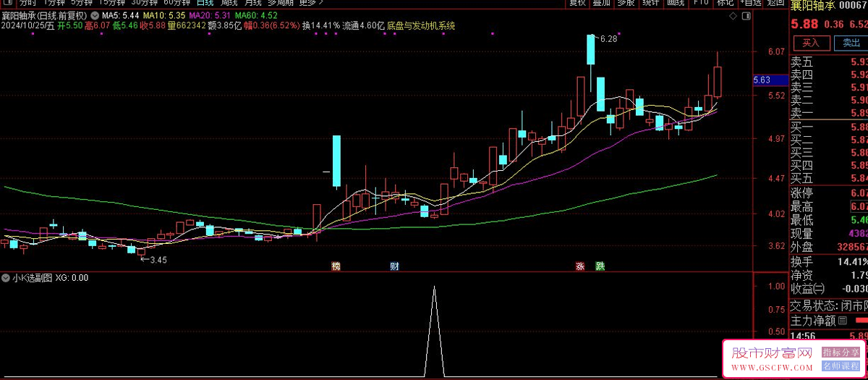The height and width of the screenshot is (380, 868).
Task: Switch to the 60分钟 period tab
Action: click(176, 2)
